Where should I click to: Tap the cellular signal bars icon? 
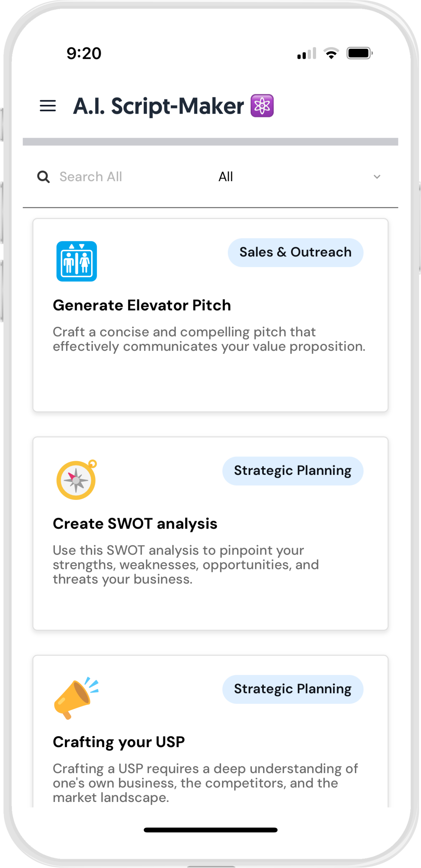[x=306, y=54]
